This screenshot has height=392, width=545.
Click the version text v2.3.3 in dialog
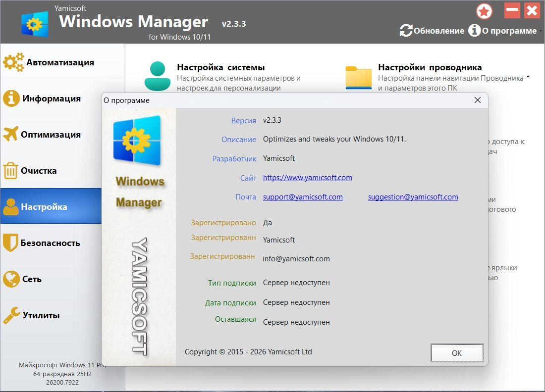(272, 120)
